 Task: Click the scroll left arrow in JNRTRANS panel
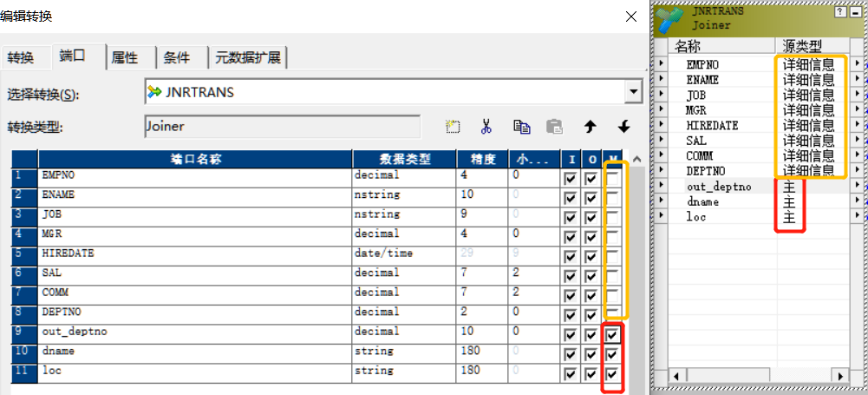coord(675,376)
